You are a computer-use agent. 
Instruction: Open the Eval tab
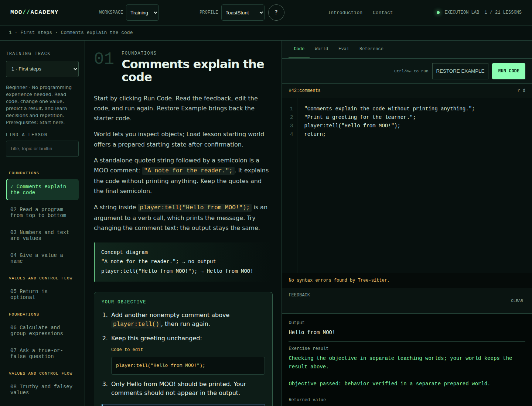point(344,49)
